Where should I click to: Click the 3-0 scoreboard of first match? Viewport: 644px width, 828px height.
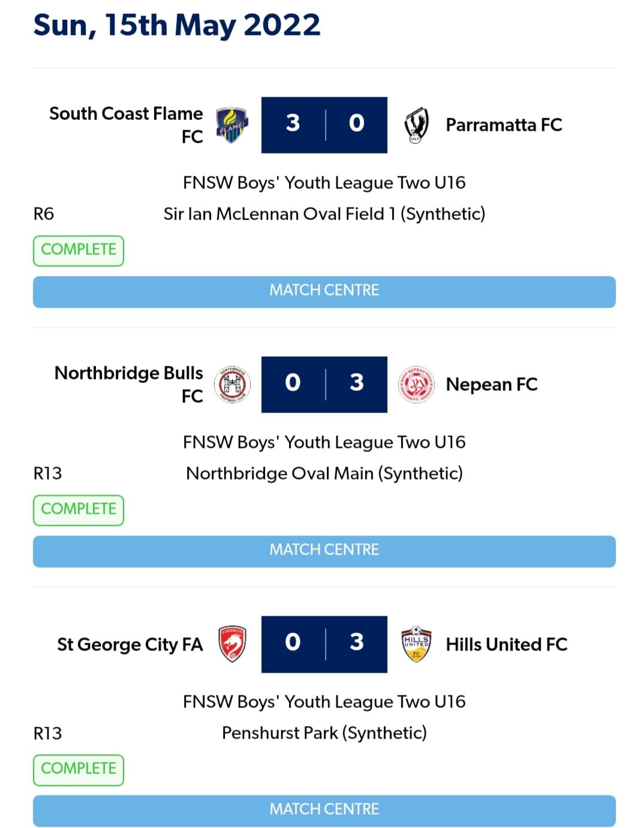pos(324,124)
